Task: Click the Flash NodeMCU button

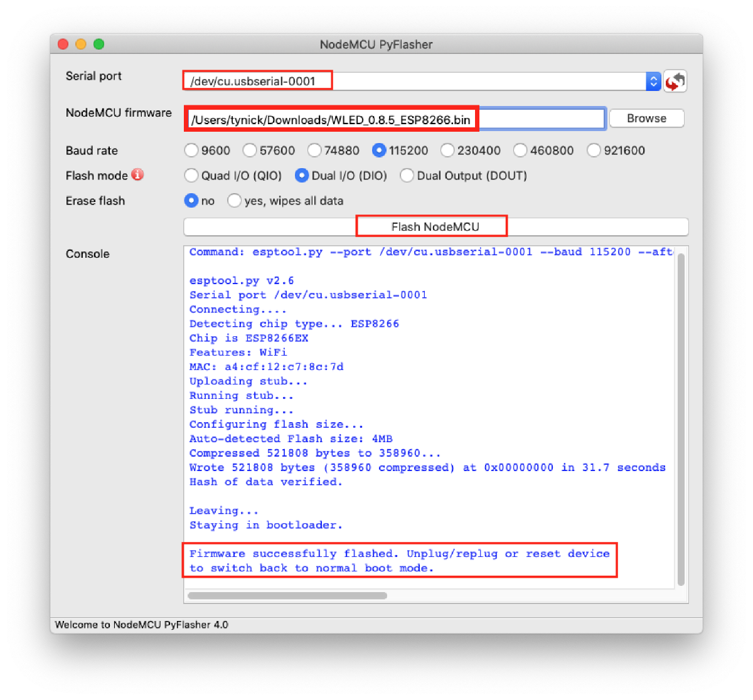Action: click(435, 226)
